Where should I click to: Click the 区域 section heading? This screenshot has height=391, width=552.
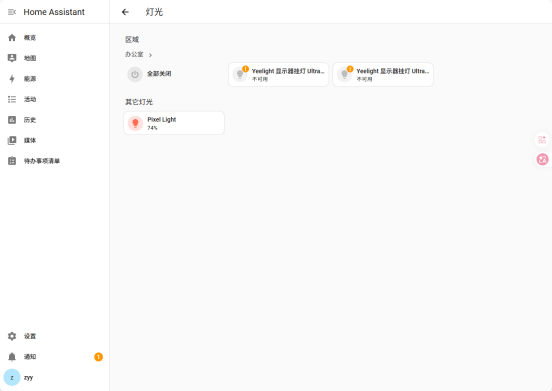[x=132, y=39]
